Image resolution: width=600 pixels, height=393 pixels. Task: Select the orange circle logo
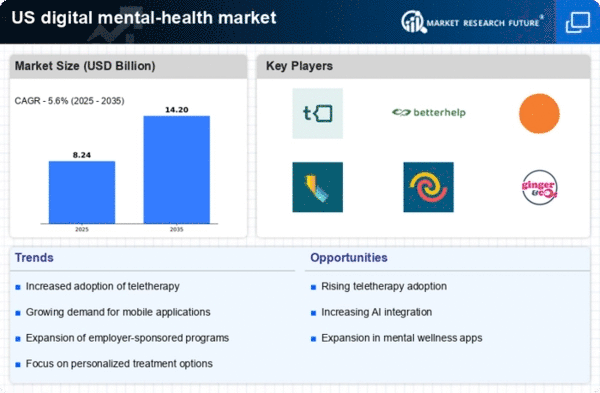[x=539, y=113]
